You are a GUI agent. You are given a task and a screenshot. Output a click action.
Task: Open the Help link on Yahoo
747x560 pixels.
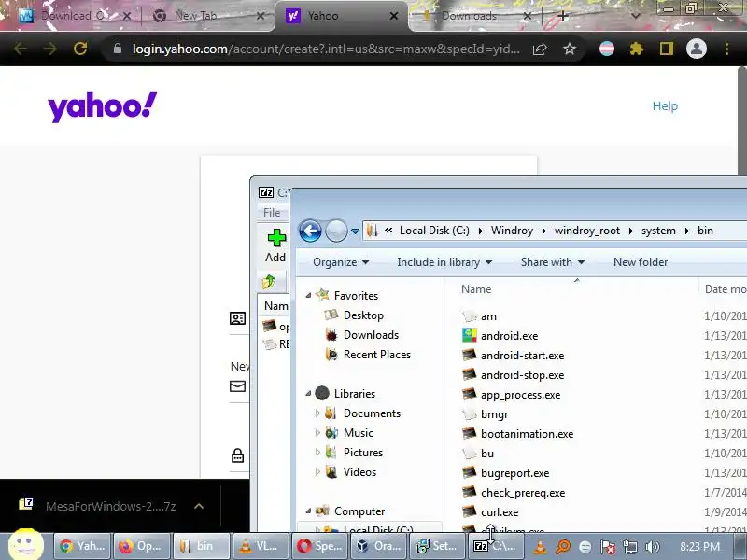tap(665, 105)
